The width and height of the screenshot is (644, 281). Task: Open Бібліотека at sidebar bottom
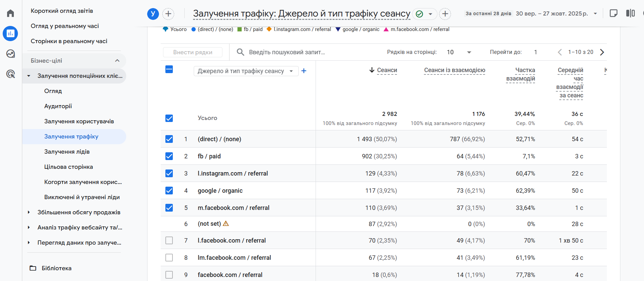tap(56, 268)
